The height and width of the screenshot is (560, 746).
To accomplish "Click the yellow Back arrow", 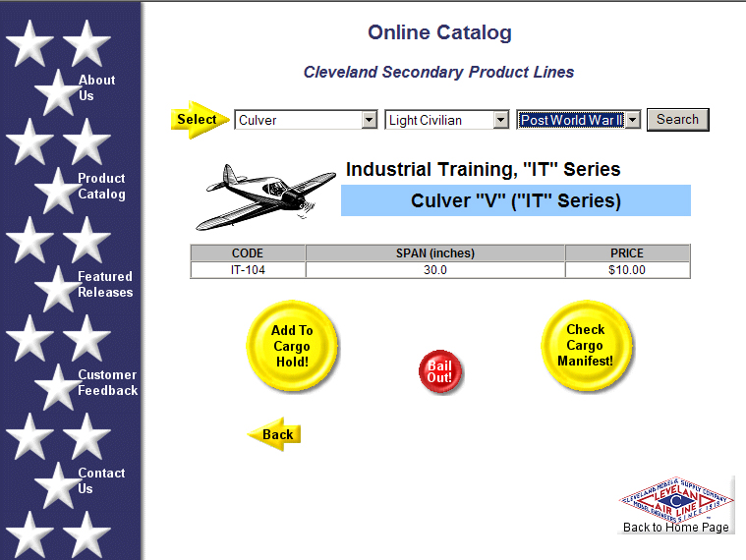I will tap(274, 434).
